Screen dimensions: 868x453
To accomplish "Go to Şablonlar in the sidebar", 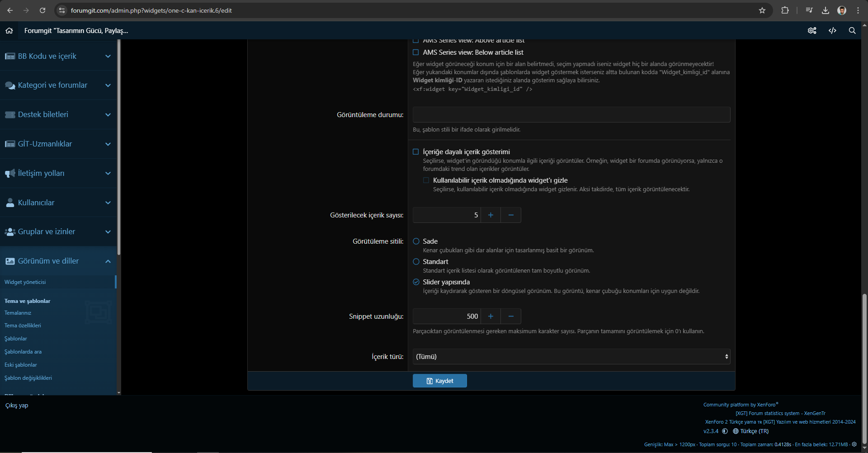I will point(16,339).
